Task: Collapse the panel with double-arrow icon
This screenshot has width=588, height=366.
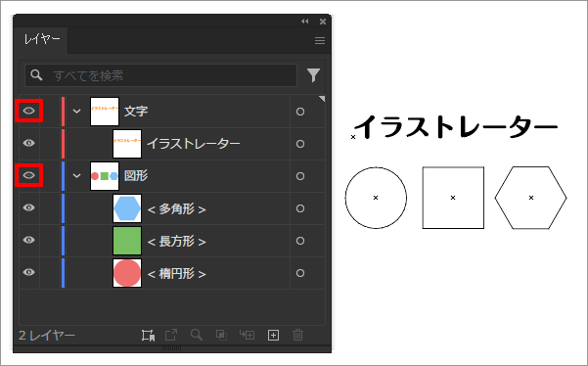Action: click(305, 22)
